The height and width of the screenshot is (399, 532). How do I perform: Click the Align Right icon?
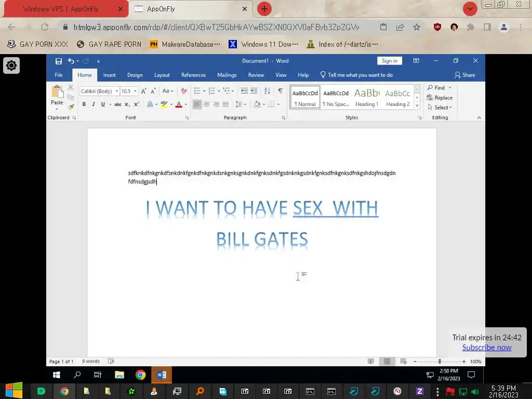pyautogui.click(x=216, y=104)
